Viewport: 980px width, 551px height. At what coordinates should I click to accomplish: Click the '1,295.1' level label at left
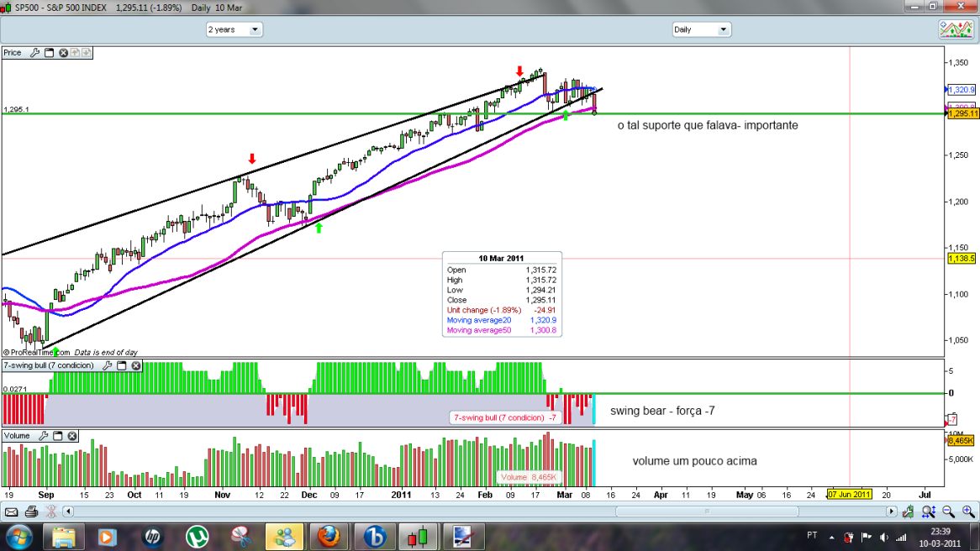point(16,109)
